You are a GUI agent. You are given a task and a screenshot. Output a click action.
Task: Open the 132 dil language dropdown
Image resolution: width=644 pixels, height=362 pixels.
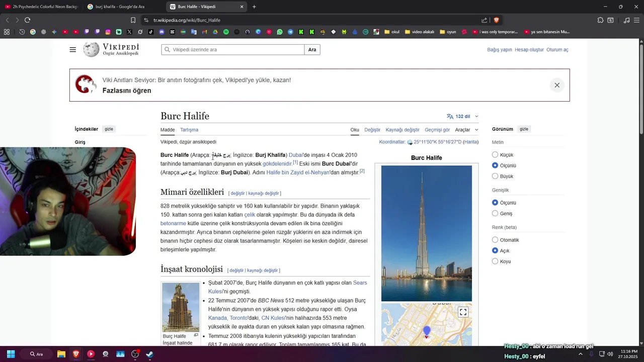coord(462,116)
